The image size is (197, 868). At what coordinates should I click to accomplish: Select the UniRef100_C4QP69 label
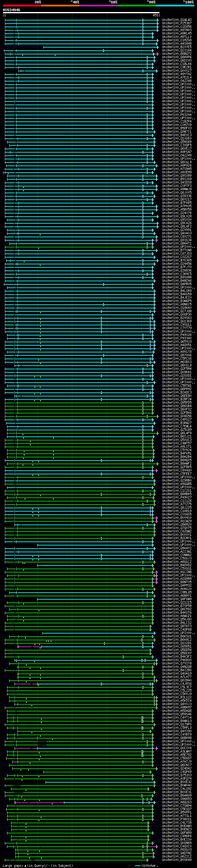tap(177, 772)
